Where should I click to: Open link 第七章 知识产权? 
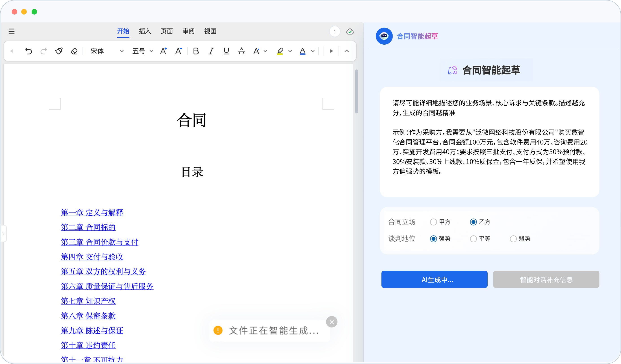88,301
